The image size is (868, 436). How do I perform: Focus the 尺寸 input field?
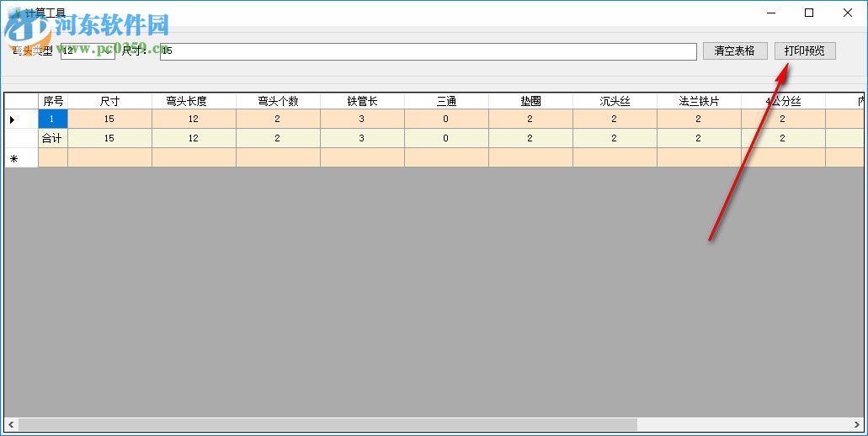(428, 51)
